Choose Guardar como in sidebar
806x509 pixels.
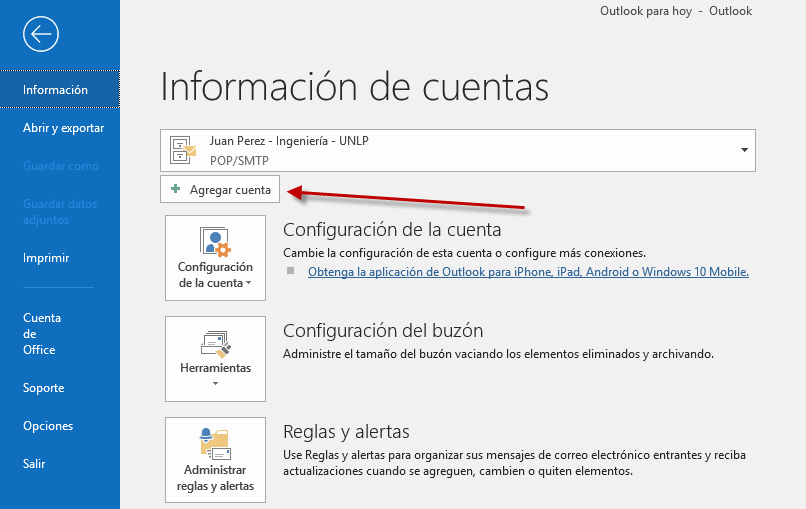click(61, 166)
